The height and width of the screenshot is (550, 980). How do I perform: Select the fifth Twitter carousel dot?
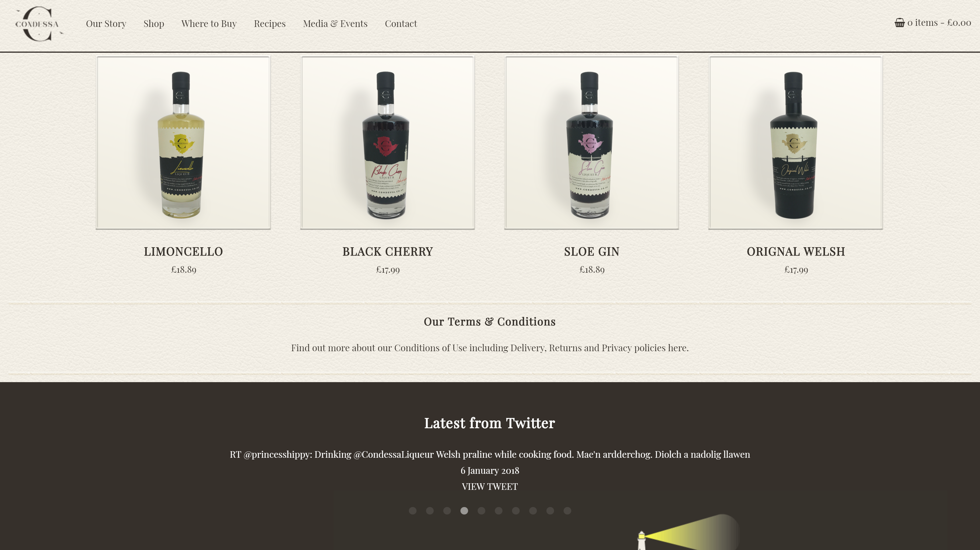point(481,511)
